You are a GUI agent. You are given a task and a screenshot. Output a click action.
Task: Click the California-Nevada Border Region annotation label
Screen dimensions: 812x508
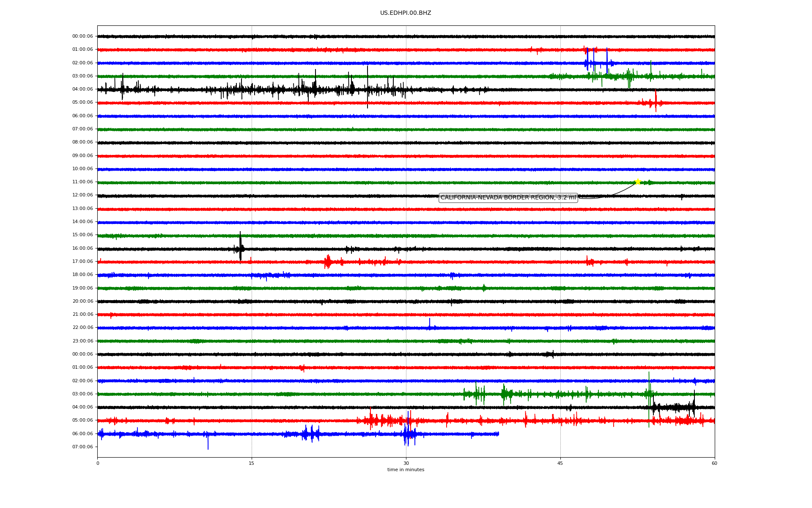508,198
